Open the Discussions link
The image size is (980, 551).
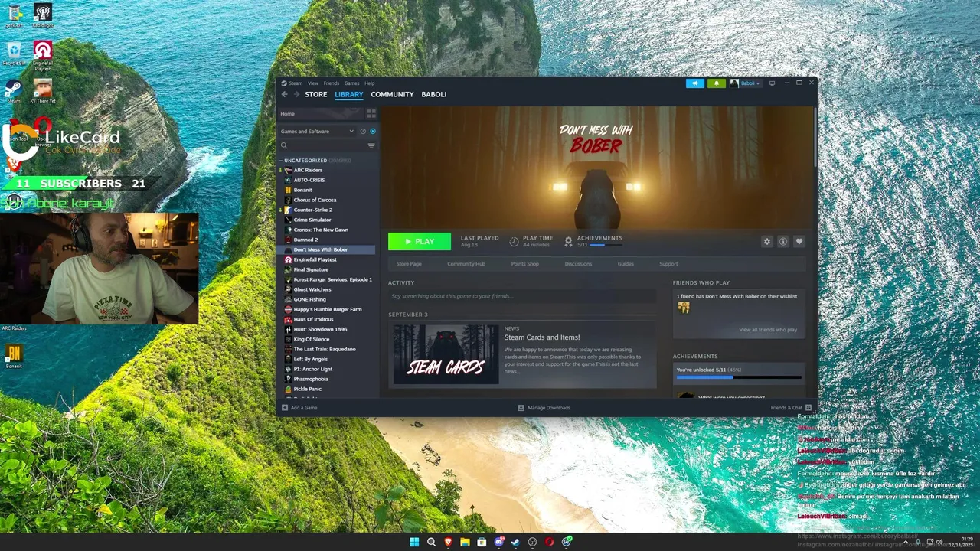[x=578, y=264]
